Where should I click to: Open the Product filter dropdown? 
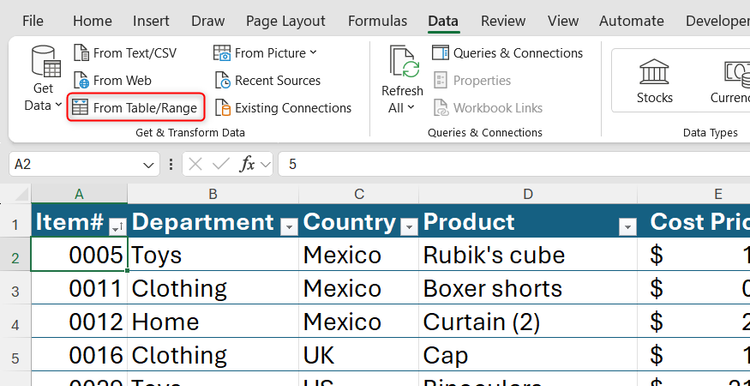tap(627, 227)
